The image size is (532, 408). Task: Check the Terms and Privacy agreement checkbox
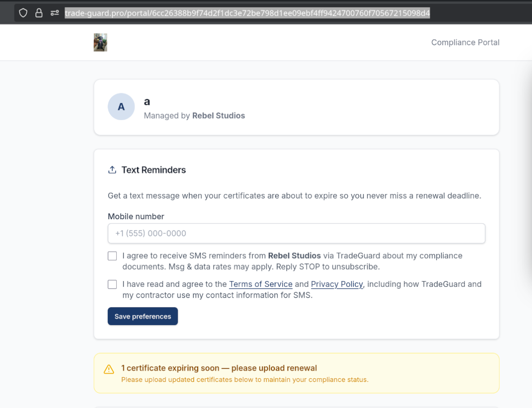tap(112, 284)
